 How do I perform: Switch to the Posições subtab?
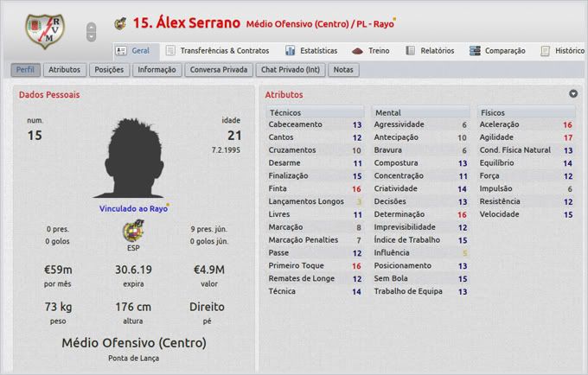109,69
